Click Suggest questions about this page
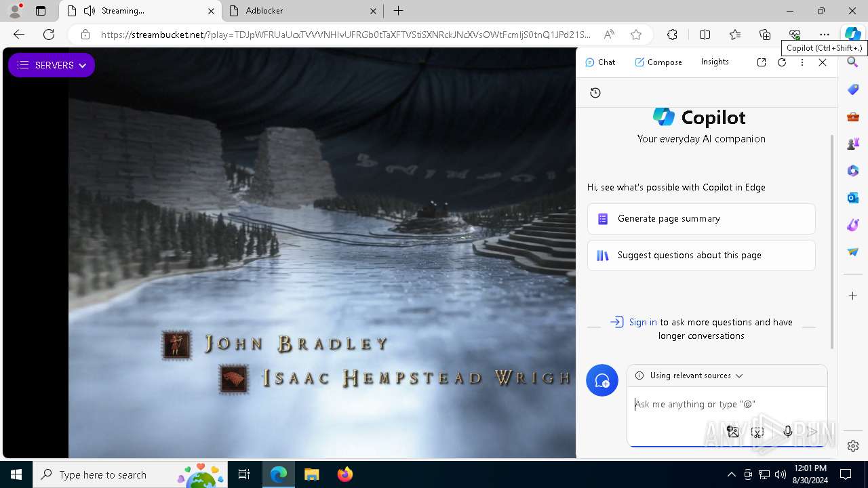This screenshot has height=488, width=868. pos(701,256)
